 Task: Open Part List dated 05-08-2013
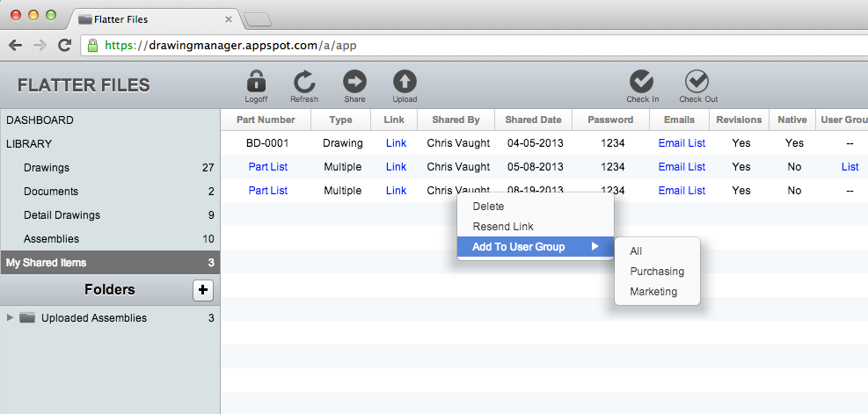(x=268, y=167)
